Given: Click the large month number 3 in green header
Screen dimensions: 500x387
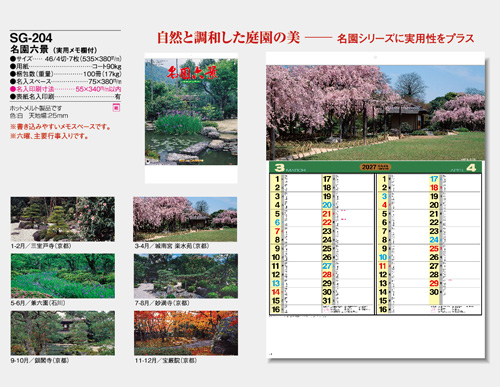Looking at the screenshot, I should (279, 168).
